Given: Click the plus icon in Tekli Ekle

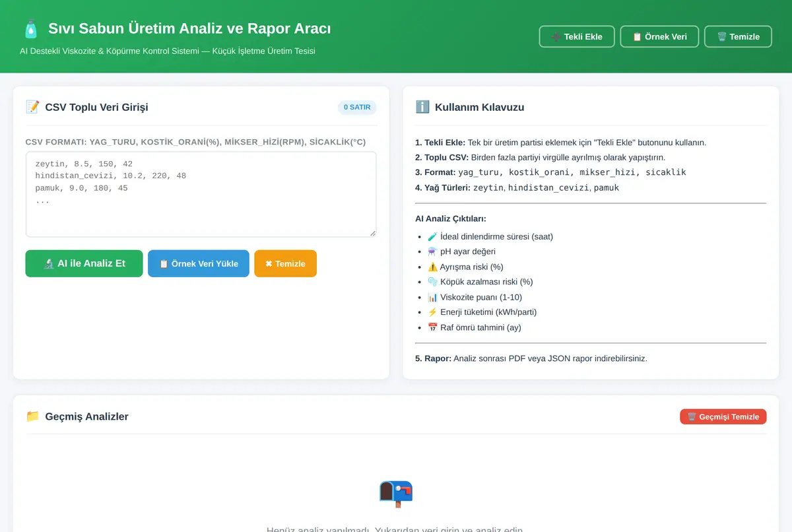Looking at the screenshot, I should (x=556, y=37).
